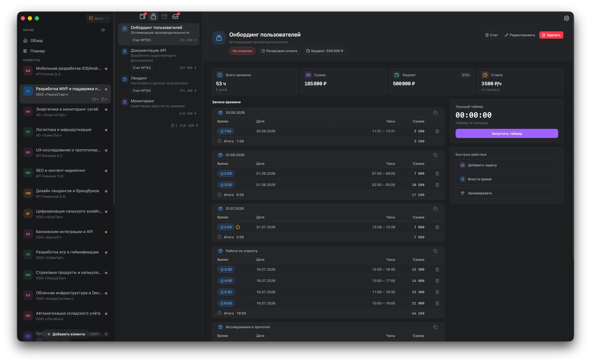Select the Мониторинг project
591x364 pixels.
coord(159,107)
